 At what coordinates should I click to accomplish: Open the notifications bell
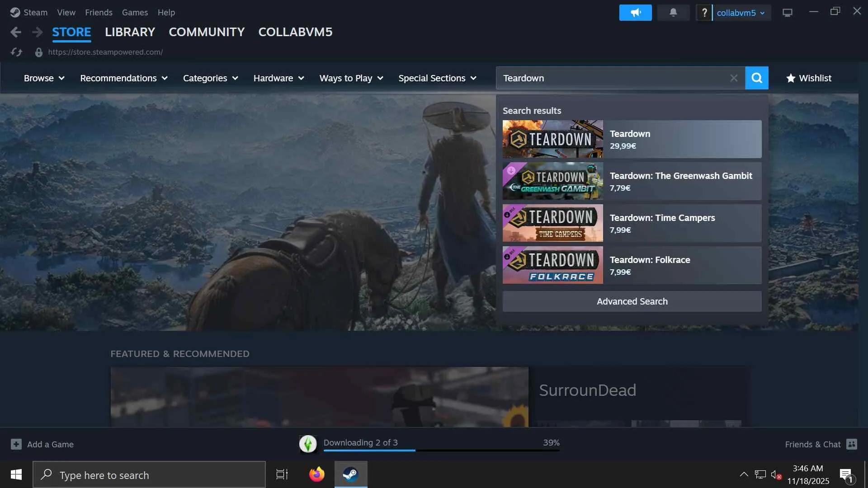[673, 13]
